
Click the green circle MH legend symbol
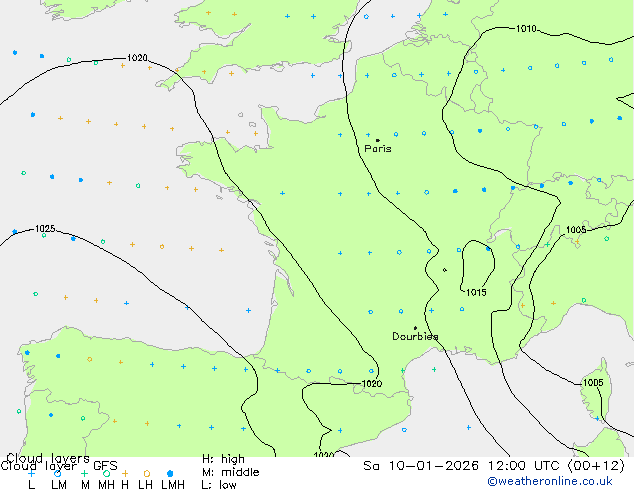tap(106, 473)
